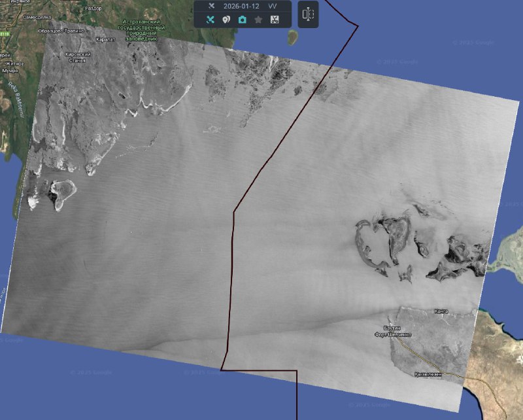The image size is (523, 420).
Task: Click the E119 road marker
Action: point(5,34)
